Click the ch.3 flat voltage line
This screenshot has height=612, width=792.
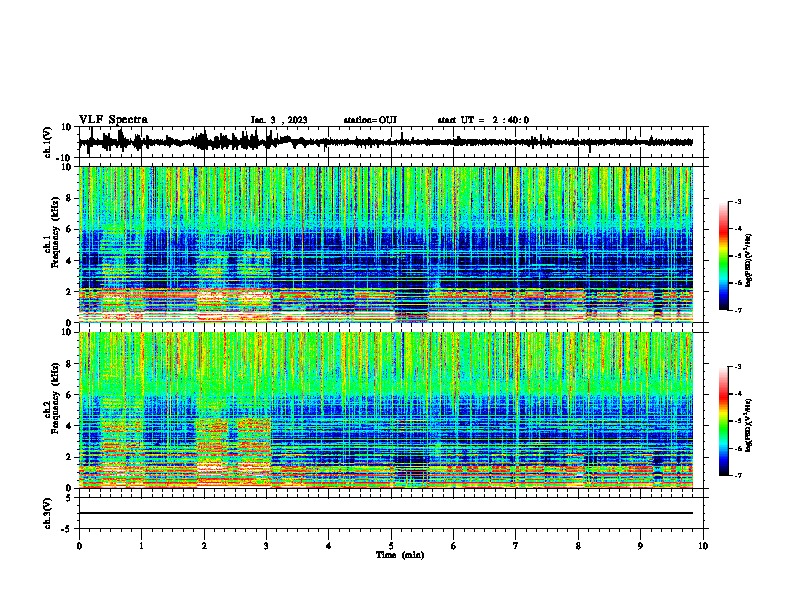coord(386,513)
